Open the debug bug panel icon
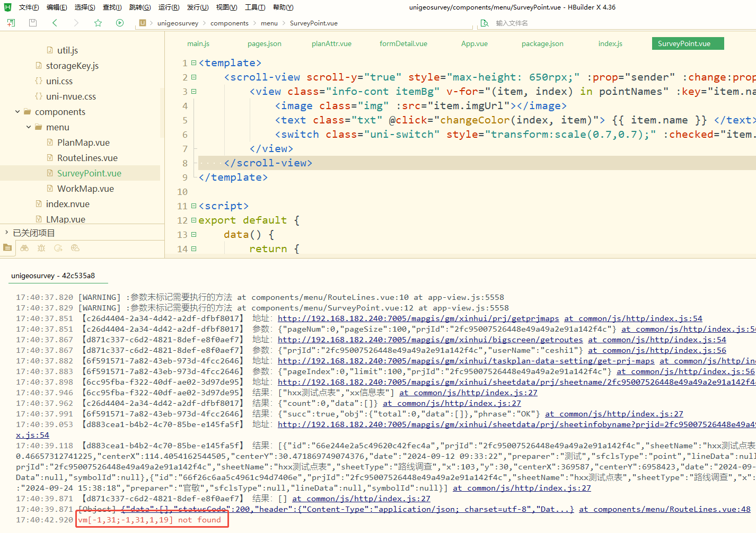 pos(41,247)
